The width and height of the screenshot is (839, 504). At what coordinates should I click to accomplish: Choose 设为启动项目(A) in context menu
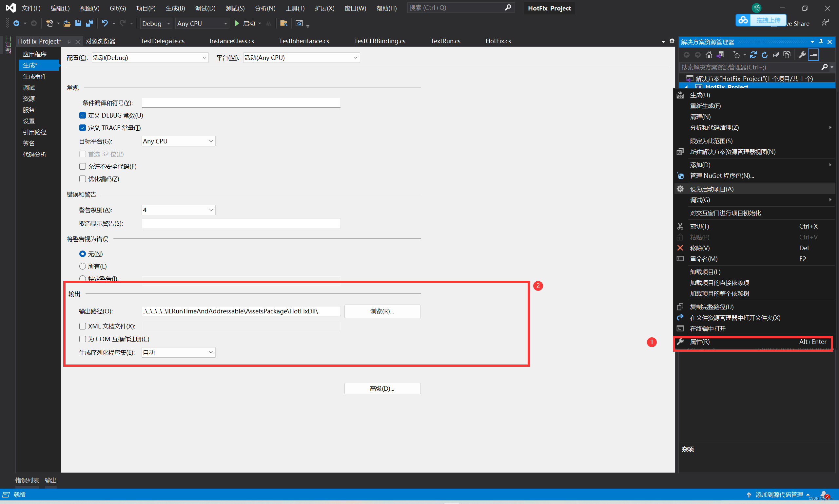click(x=754, y=189)
